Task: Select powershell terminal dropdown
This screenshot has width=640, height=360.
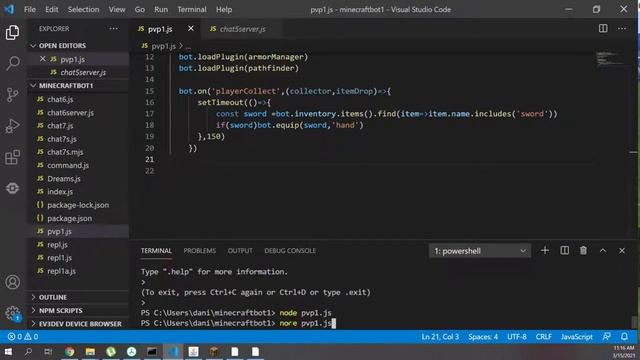Action: (x=480, y=251)
